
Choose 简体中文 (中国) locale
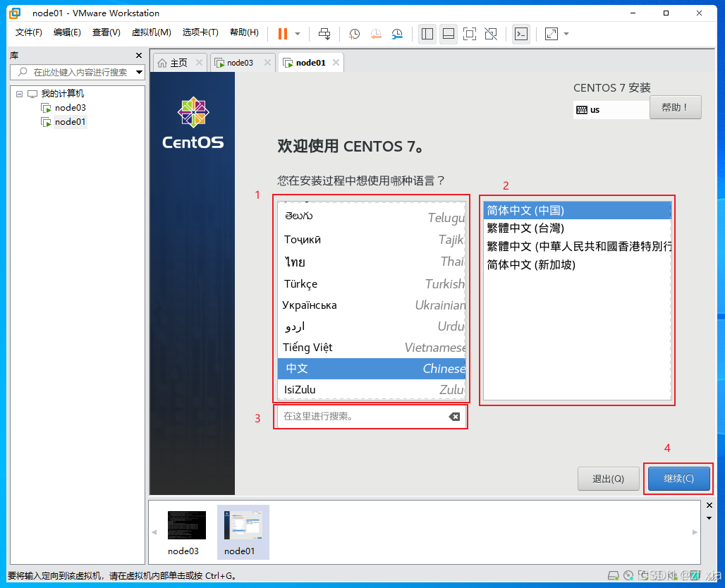point(577,210)
